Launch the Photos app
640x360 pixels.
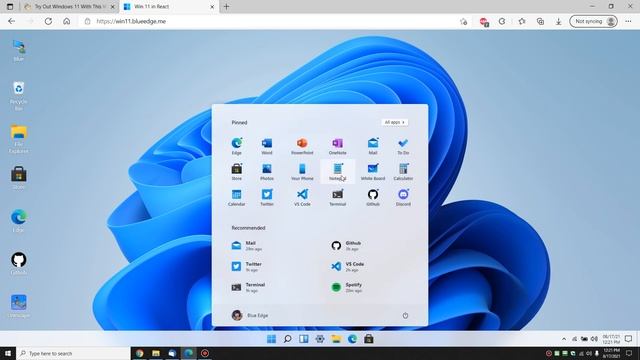click(267, 172)
